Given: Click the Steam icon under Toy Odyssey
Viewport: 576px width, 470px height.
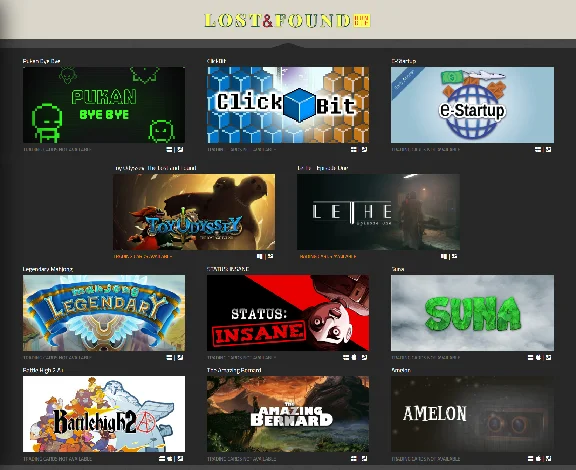Looking at the screenshot, I should coord(270,256).
